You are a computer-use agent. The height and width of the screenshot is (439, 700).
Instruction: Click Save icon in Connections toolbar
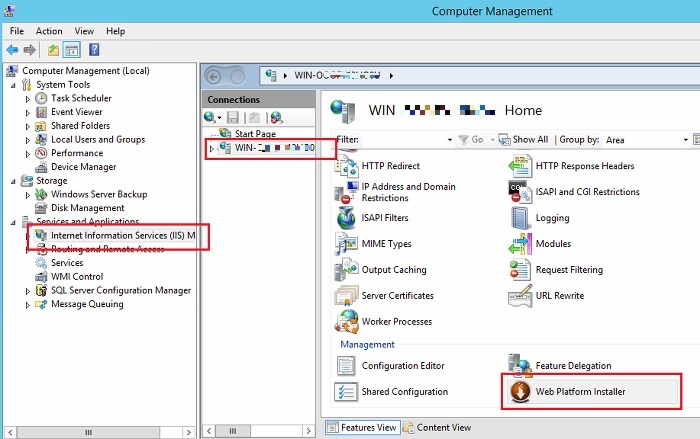click(x=233, y=117)
